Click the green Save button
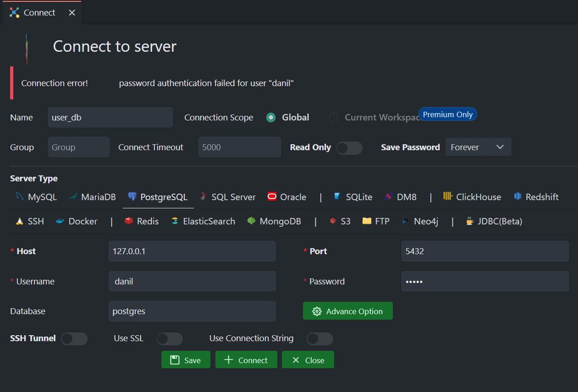This screenshot has height=392, width=578. (x=186, y=360)
